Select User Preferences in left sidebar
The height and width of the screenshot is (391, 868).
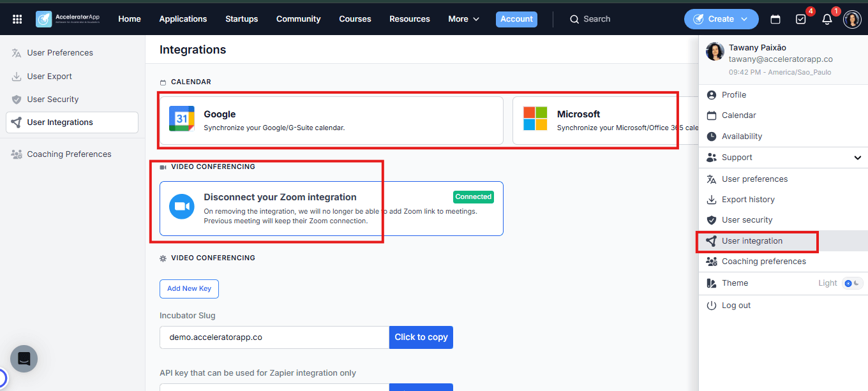click(72, 53)
